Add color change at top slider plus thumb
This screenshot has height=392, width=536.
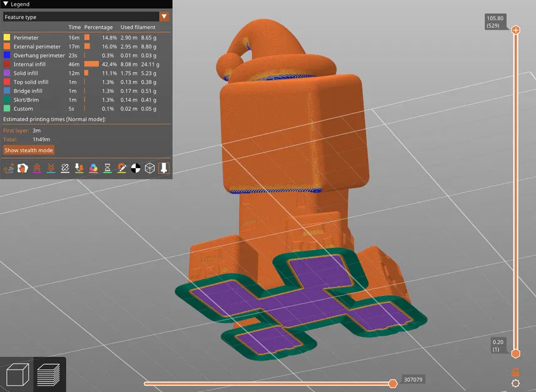tap(515, 29)
